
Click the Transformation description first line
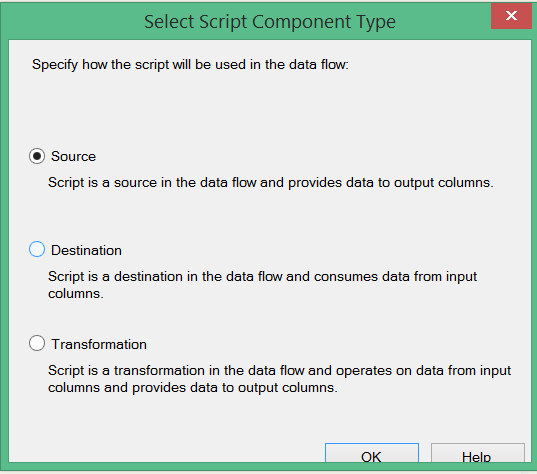pyautogui.click(x=279, y=371)
